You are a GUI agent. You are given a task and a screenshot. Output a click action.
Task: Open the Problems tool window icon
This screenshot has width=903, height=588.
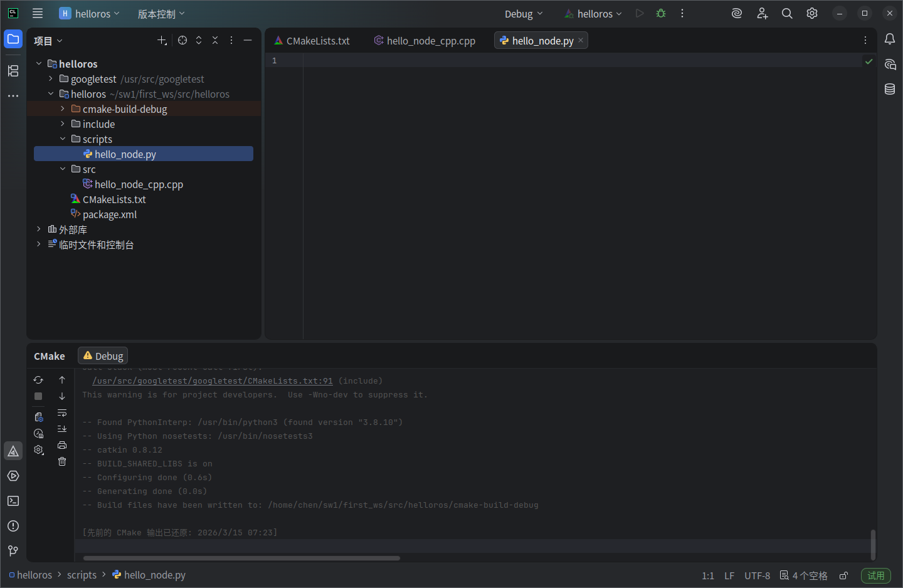[x=13, y=527]
